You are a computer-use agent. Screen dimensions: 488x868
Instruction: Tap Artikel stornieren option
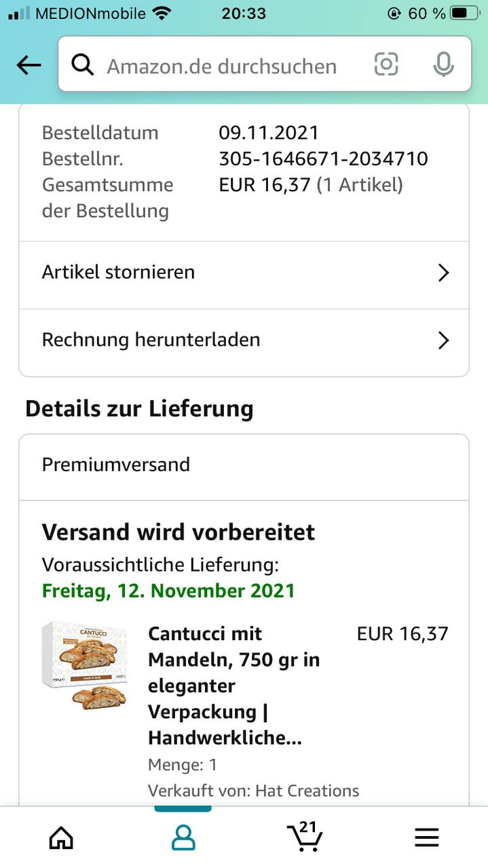point(119,272)
